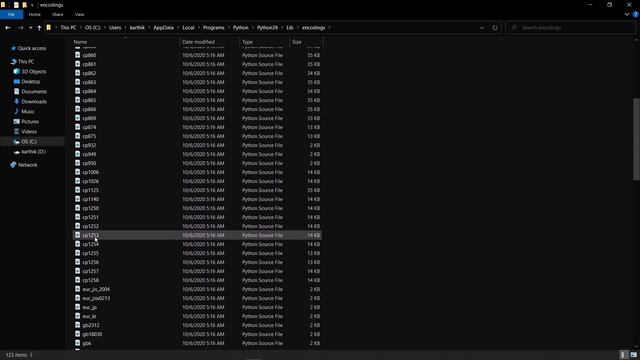Select OS (C:) drive in sidebar
The image size is (640, 360).
29,142
